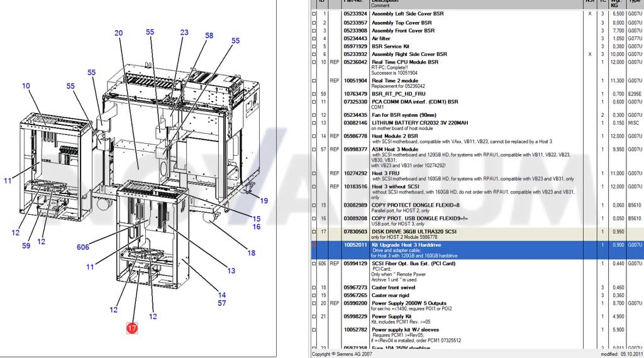644x358 pixels.
Task: Select the Power Supply 2000W 5 Outputs row
Action: click(x=477, y=306)
